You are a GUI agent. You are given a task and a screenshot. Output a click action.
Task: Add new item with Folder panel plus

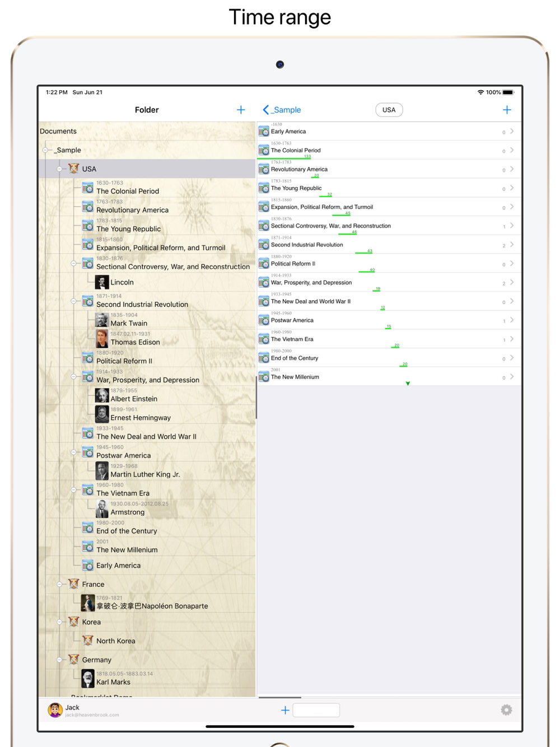coord(241,110)
